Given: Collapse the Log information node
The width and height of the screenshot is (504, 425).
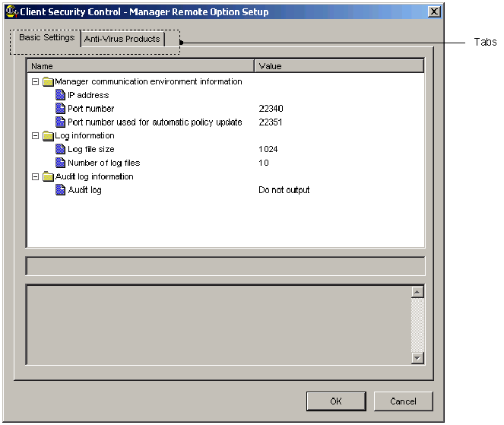Looking at the screenshot, I should (x=36, y=135).
